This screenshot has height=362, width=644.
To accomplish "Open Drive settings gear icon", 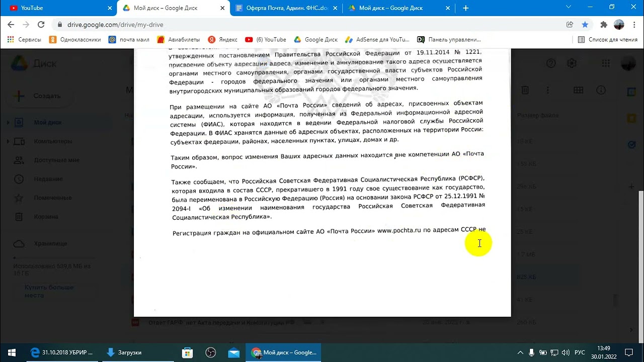I will (x=572, y=63).
